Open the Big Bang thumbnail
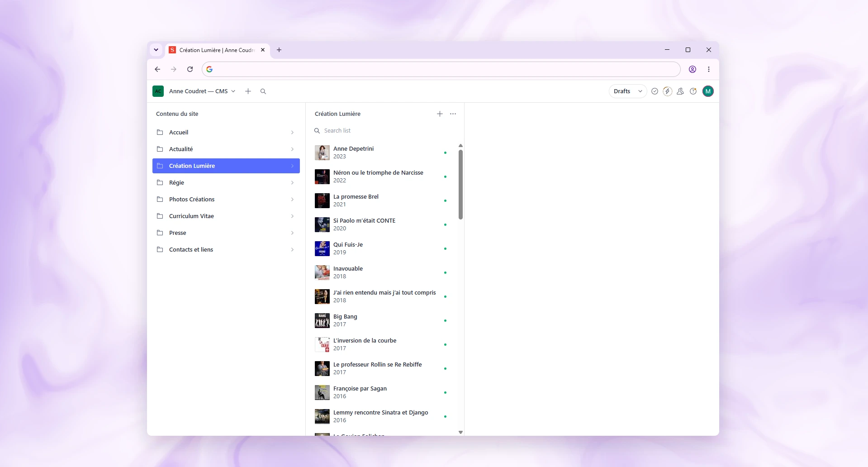Screen dimensions: 868x467 (x=322, y=320)
